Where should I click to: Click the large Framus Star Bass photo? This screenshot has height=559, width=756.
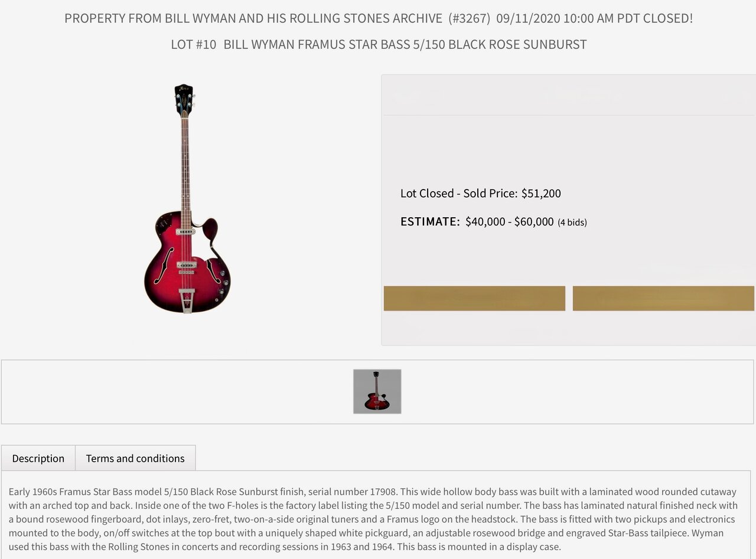tap(187, 198)
